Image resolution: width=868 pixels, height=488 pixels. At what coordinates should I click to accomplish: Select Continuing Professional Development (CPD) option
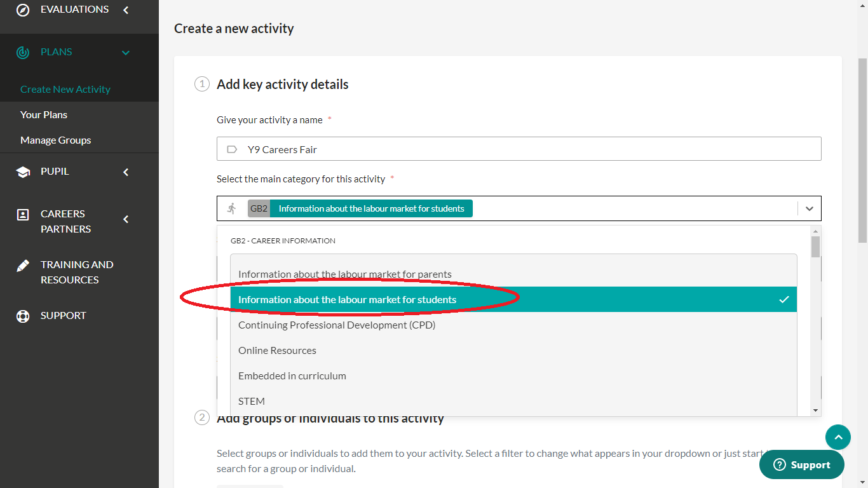(337, 325)
